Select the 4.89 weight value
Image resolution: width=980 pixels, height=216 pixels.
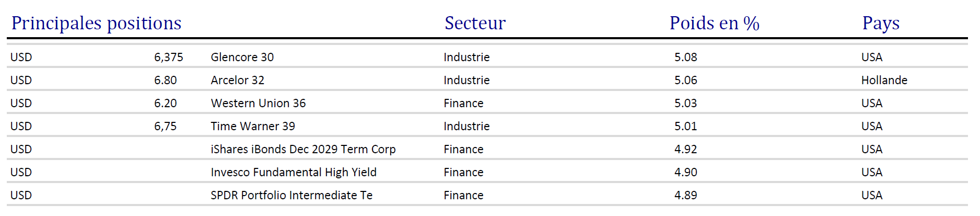tap(685, 195)
